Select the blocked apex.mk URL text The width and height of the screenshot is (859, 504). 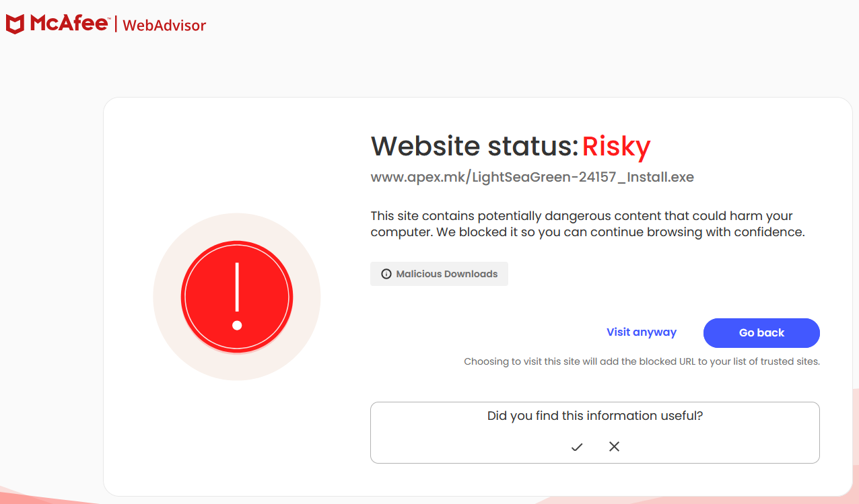[x=532, y=177]
